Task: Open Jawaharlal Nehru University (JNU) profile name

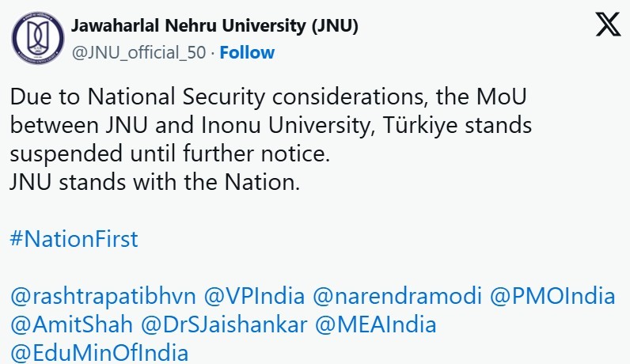Action: pos(214,25)
